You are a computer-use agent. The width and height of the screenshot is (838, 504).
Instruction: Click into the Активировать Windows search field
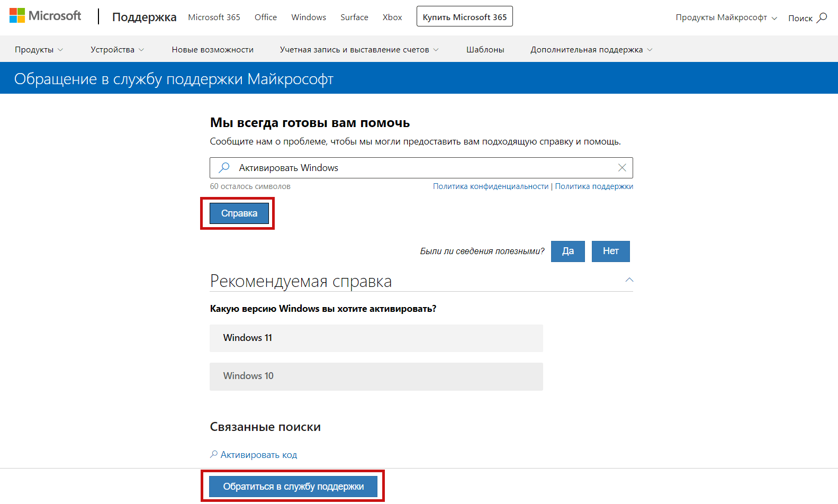tap(421, 168)
